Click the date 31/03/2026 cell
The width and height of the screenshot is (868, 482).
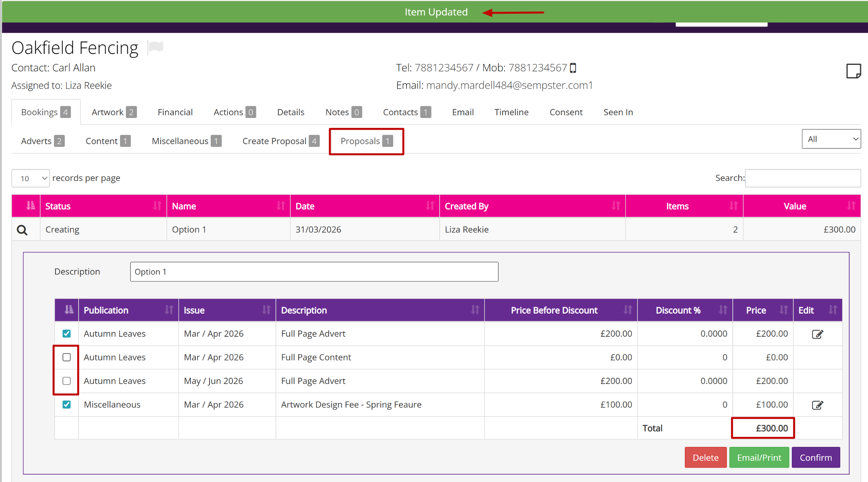365,229
